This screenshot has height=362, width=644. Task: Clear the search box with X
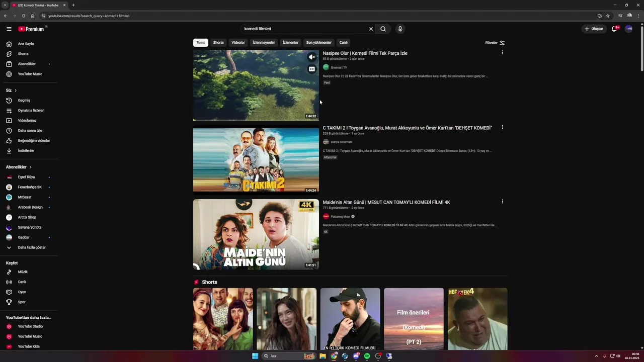point(371,29)
